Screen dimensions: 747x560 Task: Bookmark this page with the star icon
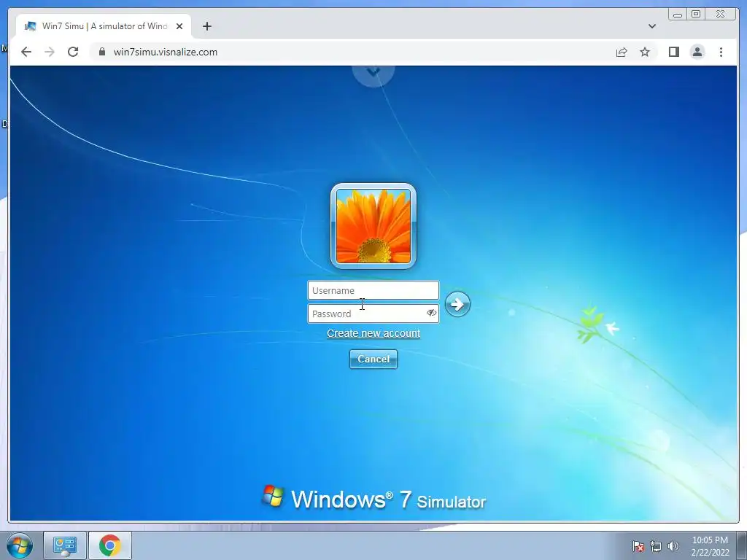point(645,52)
